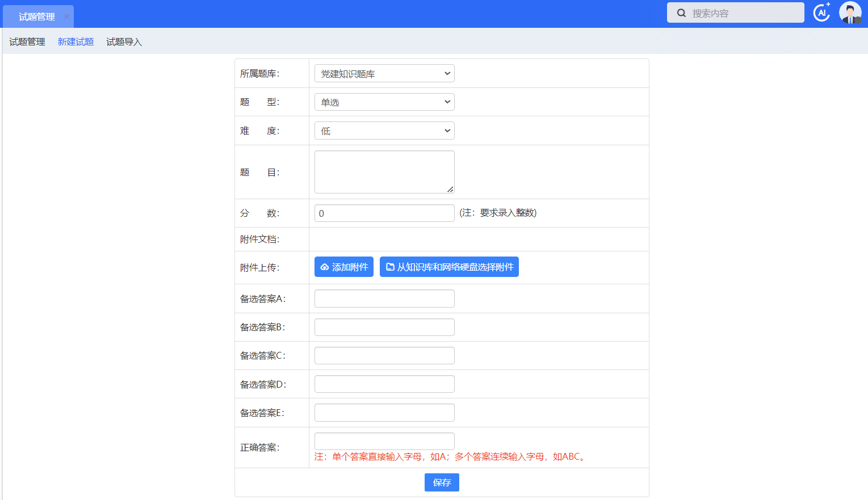Open the 所属题库 dropdown

click(x=384, y=74)
